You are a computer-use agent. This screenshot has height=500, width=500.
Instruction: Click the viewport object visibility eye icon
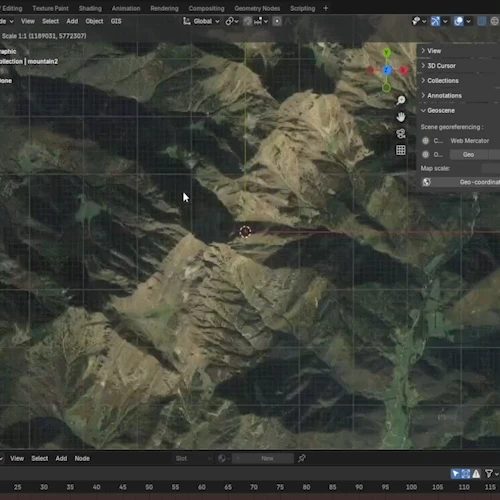[416, 21]
